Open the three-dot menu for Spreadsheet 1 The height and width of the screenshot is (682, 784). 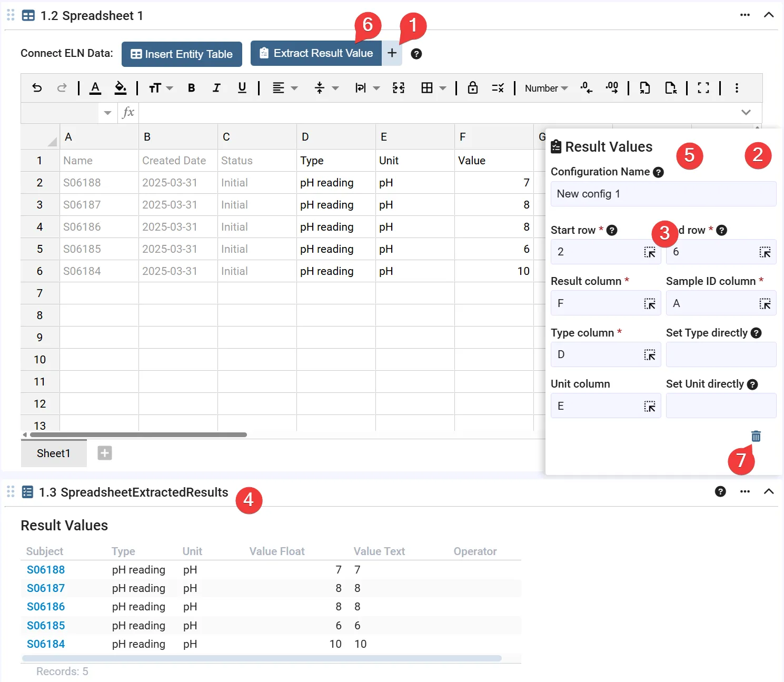coord(745,15)
